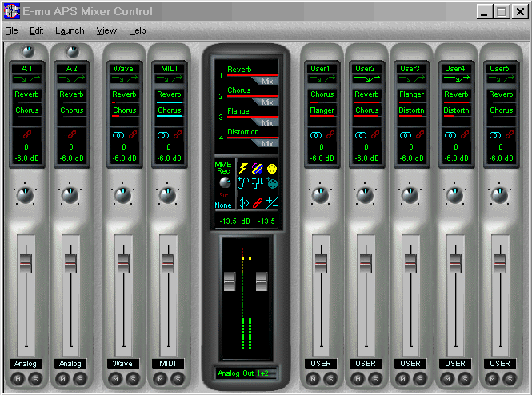Click the routing arrows on Wave strip

pyautogui.click(x=124, y=78)
